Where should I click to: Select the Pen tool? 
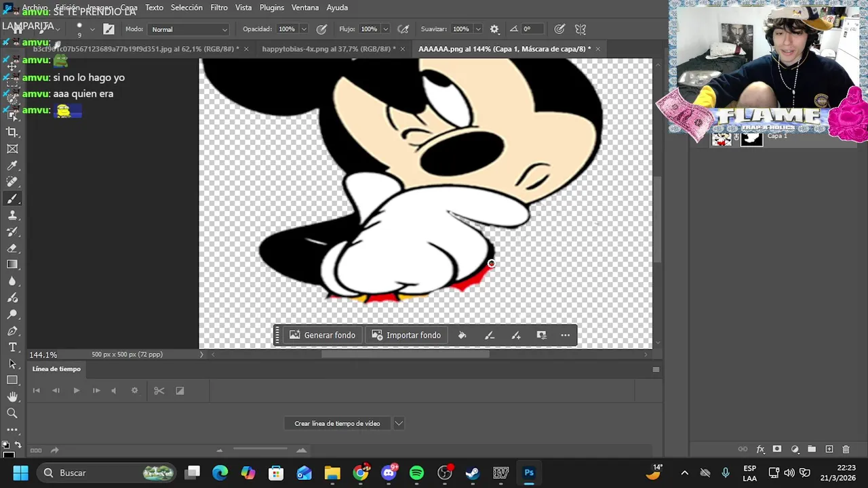tap(12, 331)
